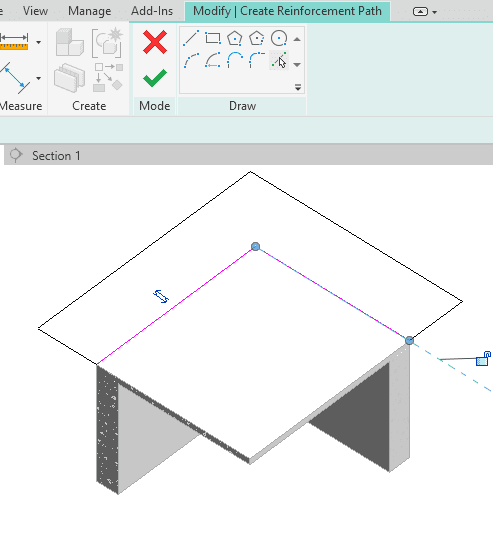Pick the Center-ends Arc tool
Screen dimensions: 493x539
click(213, 60)
